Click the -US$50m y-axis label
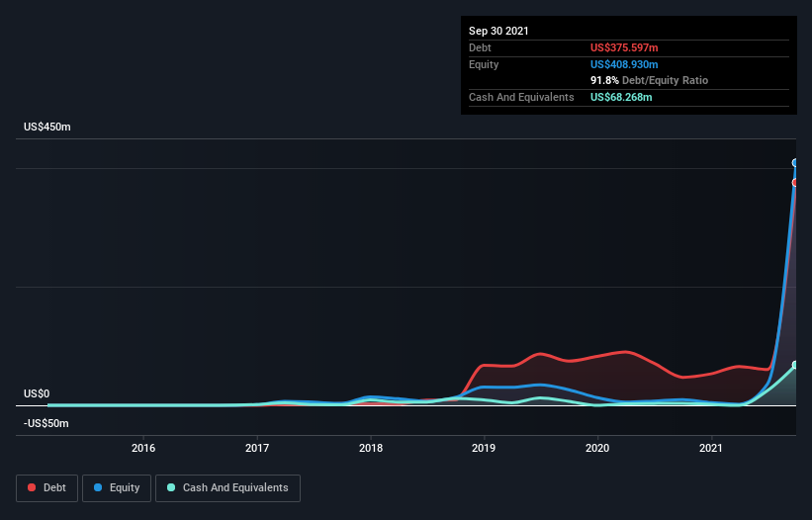 tap(46, 423)
